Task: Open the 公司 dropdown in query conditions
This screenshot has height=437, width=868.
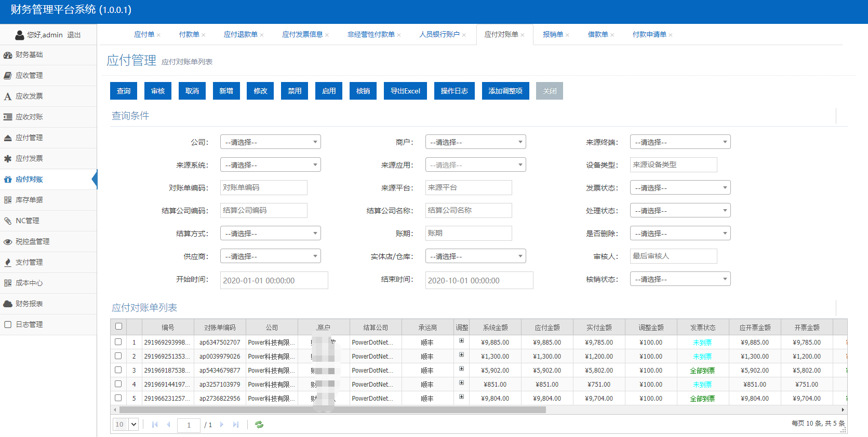Action: (x=270, y=142)
